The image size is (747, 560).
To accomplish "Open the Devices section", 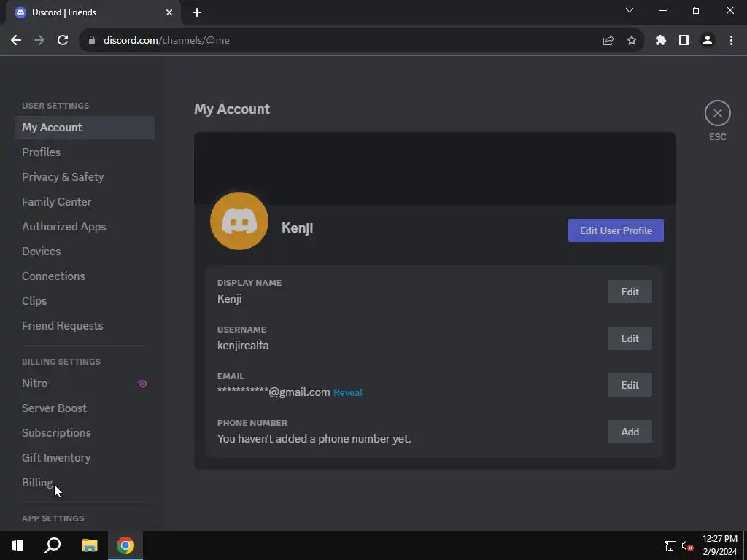I will pyautogui.click(x=85, y=252).
